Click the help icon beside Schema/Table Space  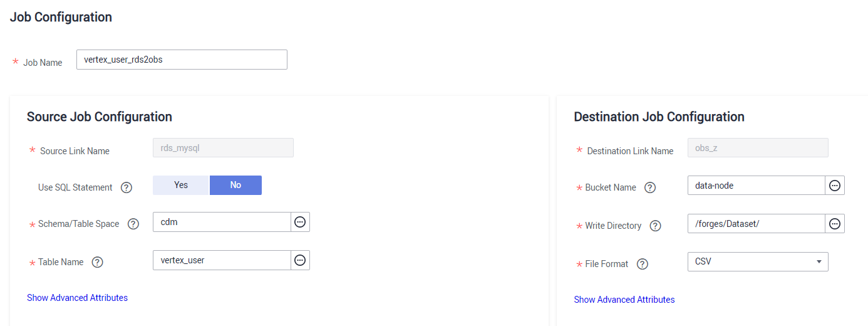coord(133,224)
